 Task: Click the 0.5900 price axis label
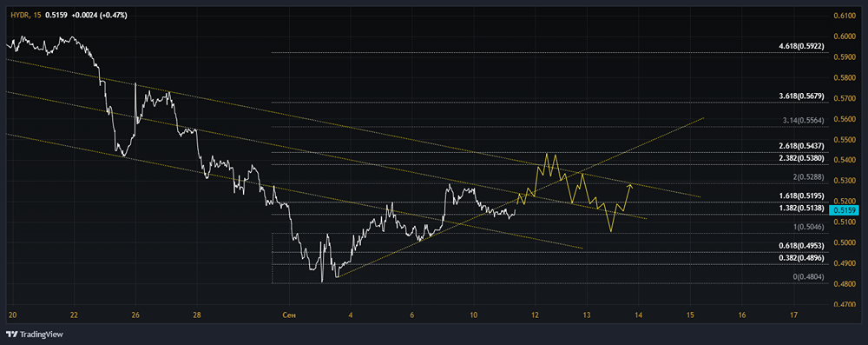pyautogui.click(x=845, y=57)
